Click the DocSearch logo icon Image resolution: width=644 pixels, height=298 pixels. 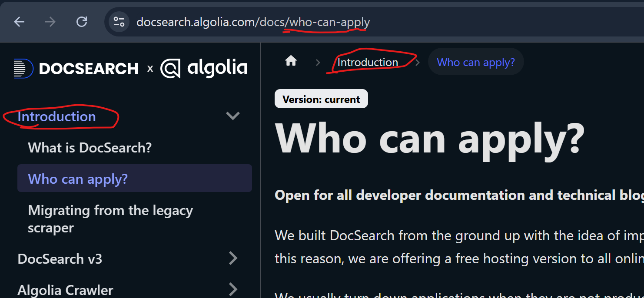point(23,68)
